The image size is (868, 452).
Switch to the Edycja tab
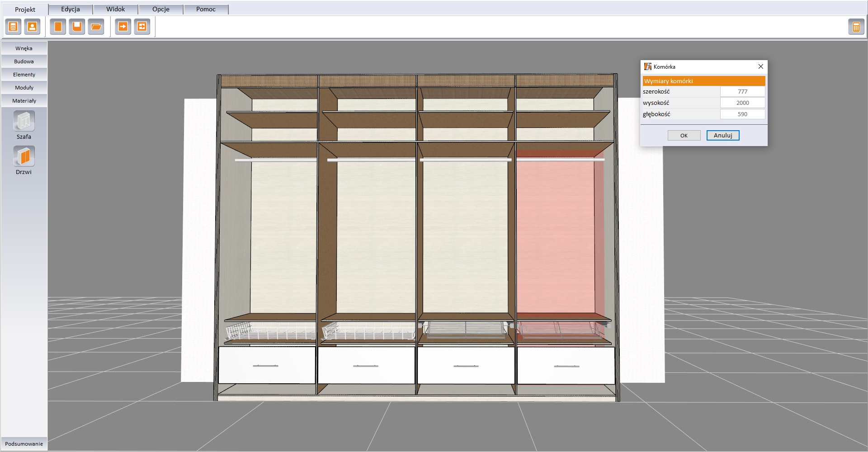(x=71, y=9)
